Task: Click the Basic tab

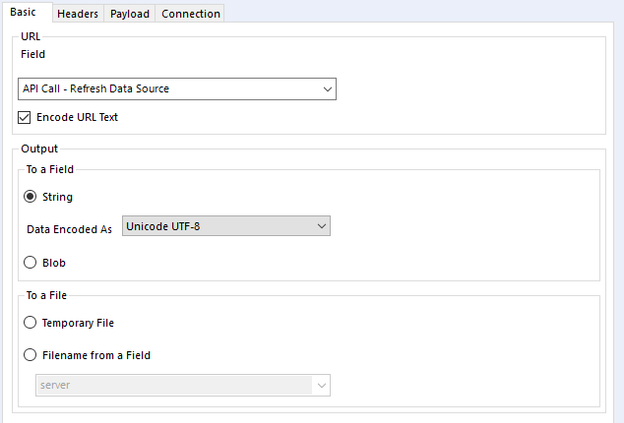Action: click(24, 12)
